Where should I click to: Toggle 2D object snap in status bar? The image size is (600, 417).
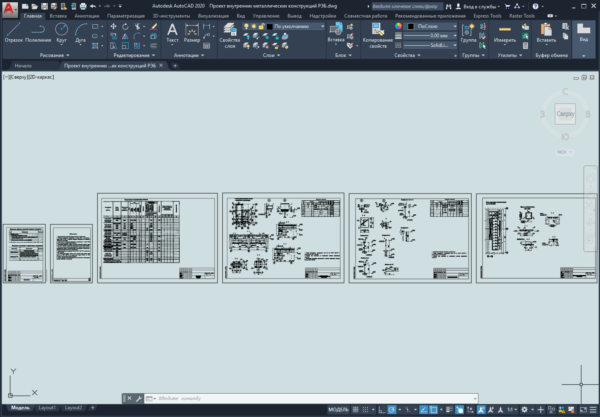click(434, 410)
